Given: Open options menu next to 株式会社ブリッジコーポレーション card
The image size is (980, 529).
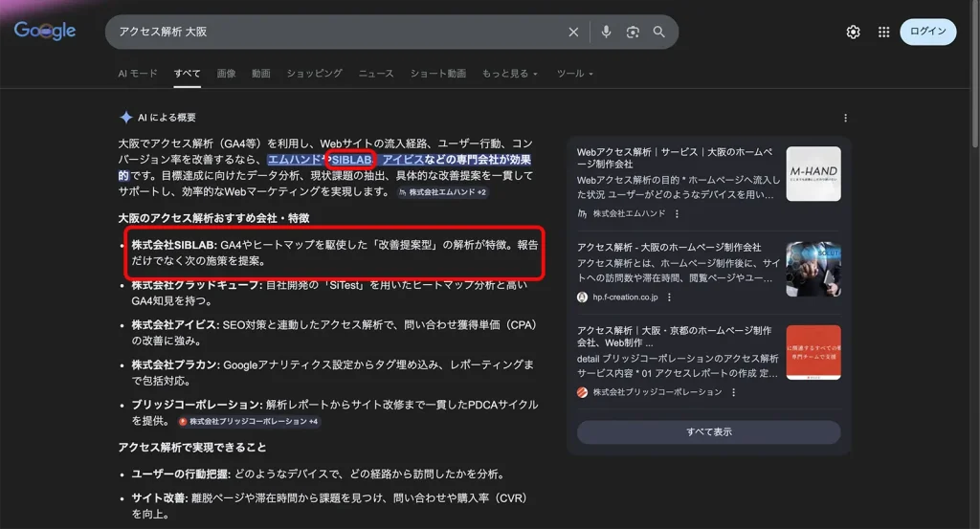Looking at the screenshot, I should point(733,392).
